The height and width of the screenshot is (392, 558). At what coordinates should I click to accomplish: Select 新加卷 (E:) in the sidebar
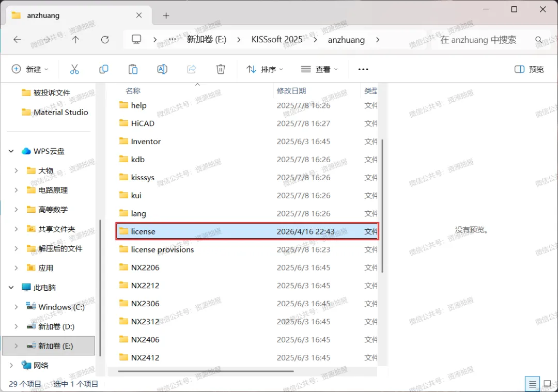[x=49, y=346]
